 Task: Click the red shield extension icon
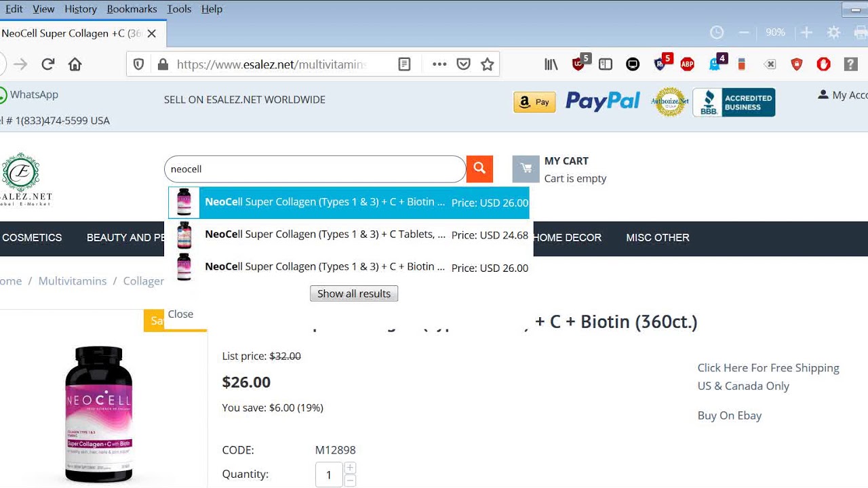797,64
